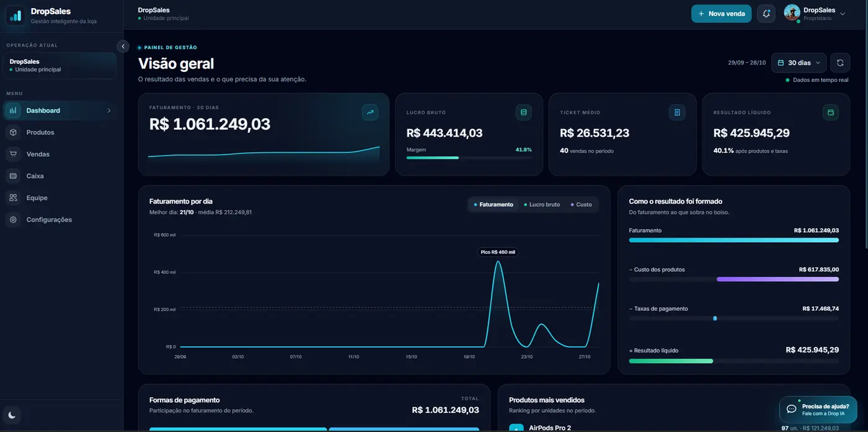Click the 19/10 axis date label

pyautogui.click(x=469, y=357)
